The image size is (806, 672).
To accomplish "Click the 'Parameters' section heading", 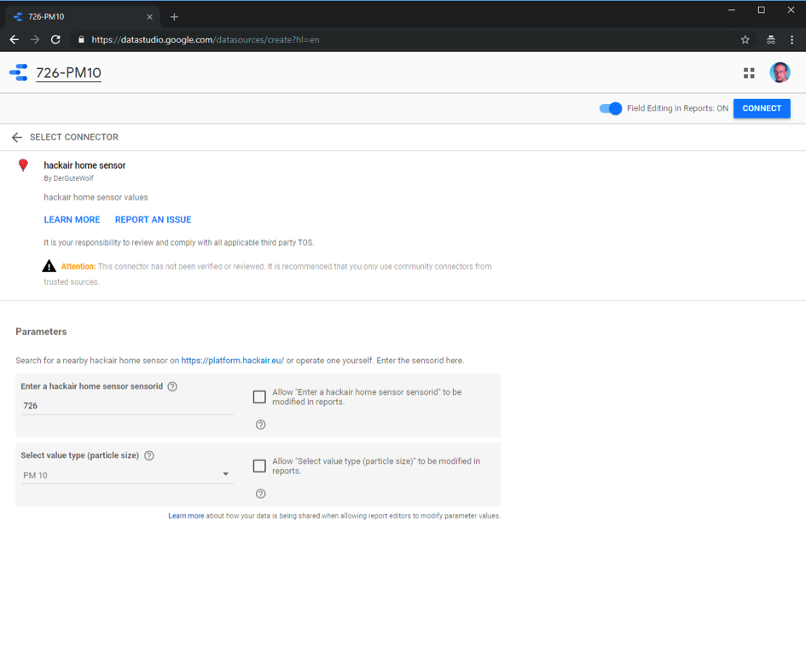I will tap(41, 332).
